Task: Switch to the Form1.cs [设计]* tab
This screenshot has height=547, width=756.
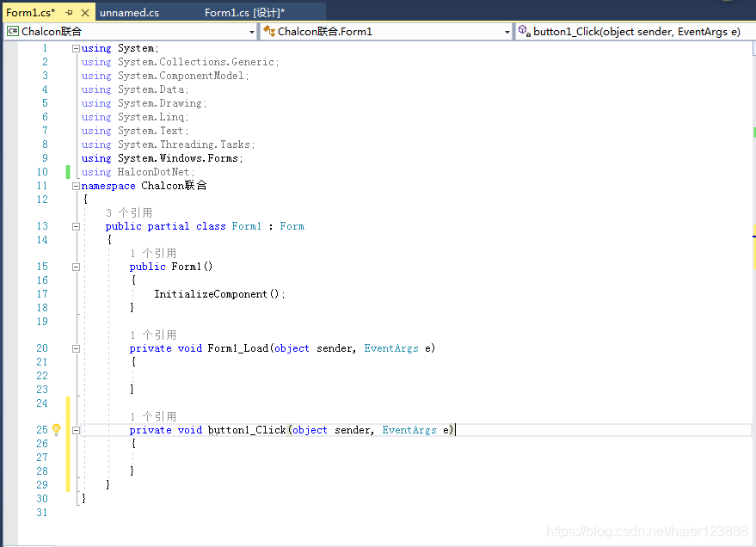Action: tap(244, 13)
